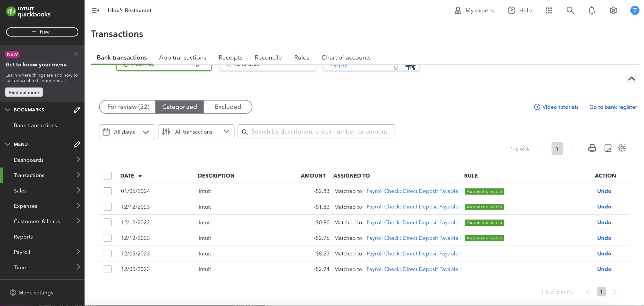Collapse the bank cards panel chevron
The height and width of the screenshot is (306, 644).
(631, 79)
